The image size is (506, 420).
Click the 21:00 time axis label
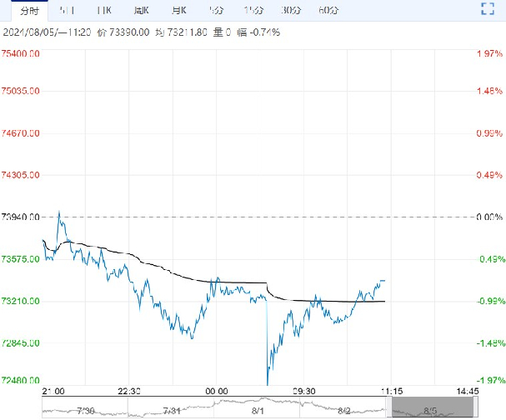[53, 390]
